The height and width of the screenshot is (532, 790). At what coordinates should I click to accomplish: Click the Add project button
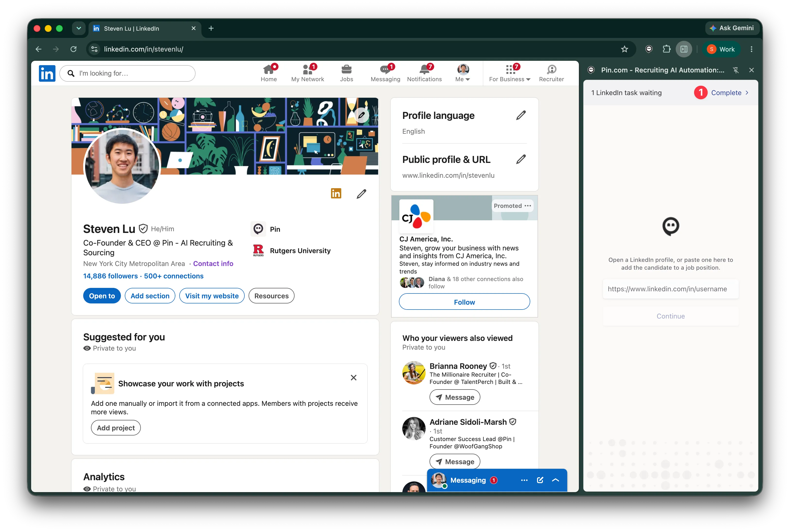point(116,428)
